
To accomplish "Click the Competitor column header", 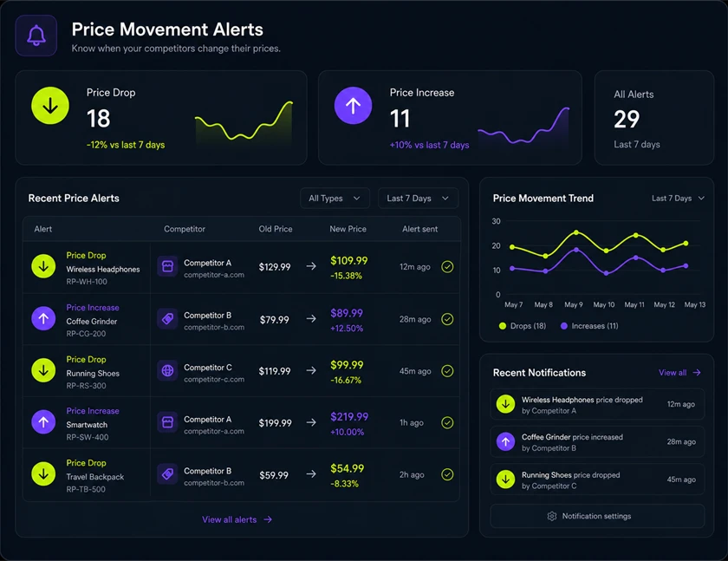I will (x=185, y=229).
